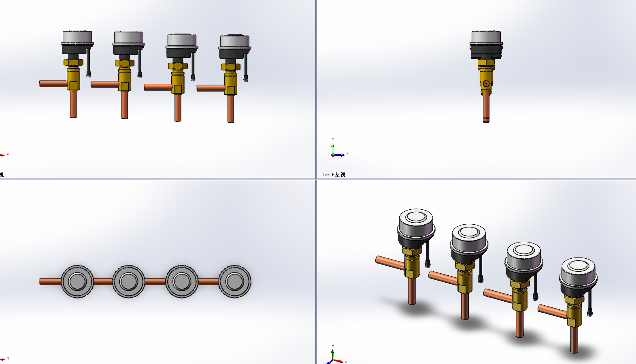Select leftmost horizontal copper pipe in front view
This screenshot has height=364, width=636.
[53, 83]
